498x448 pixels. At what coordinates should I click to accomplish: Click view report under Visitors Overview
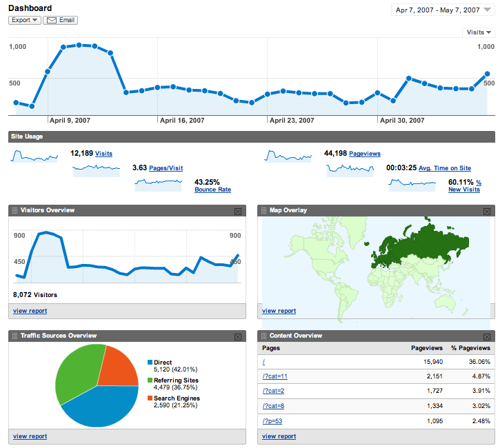30,311
